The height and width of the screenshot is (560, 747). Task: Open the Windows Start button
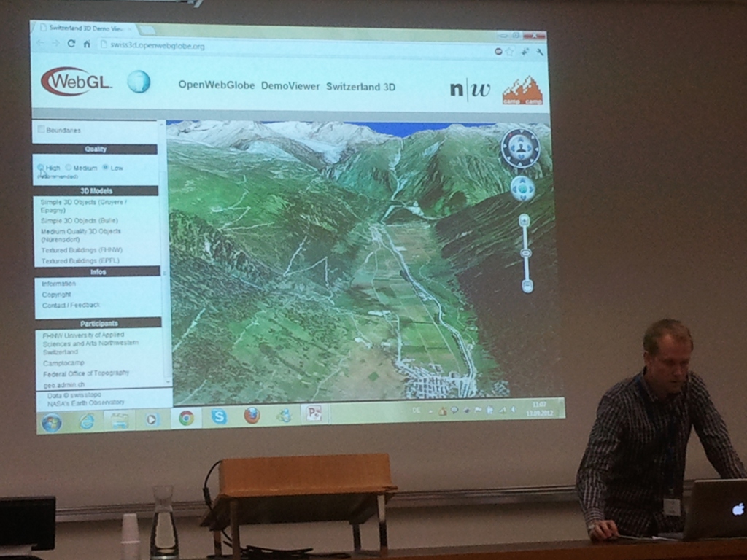(x=51, y=422)
